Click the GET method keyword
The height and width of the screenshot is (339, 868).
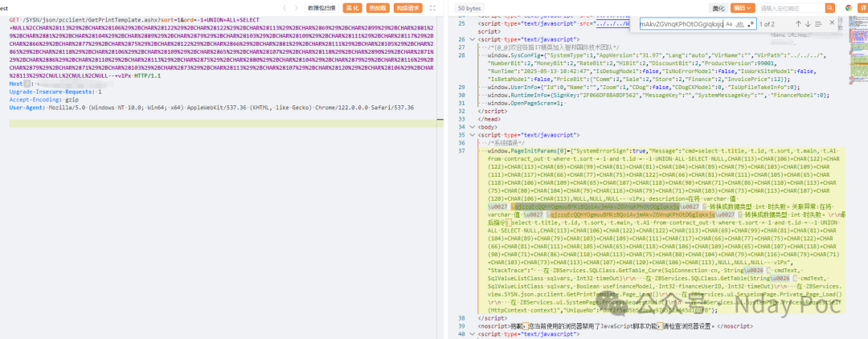(x=14, y=19)
